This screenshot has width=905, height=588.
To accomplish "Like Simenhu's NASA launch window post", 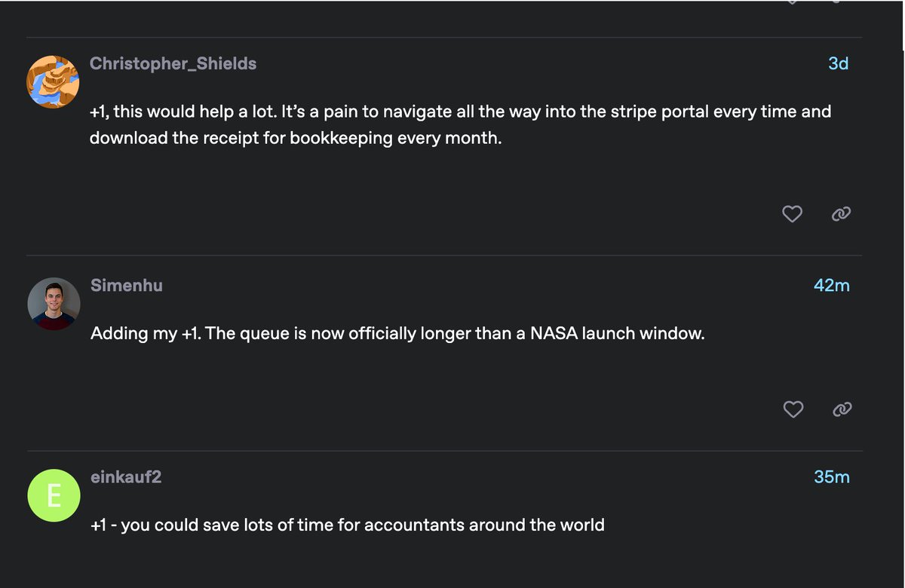I will tap(793, 409).
